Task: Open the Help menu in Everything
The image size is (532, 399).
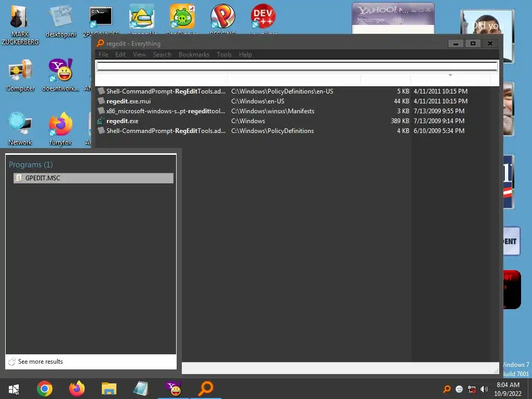Action: 245,54
